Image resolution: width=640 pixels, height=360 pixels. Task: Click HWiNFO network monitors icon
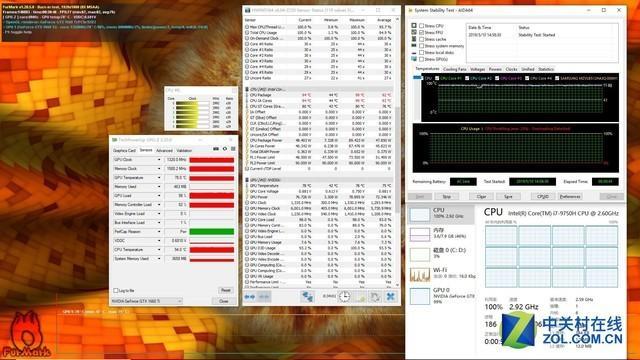(307, 297)
